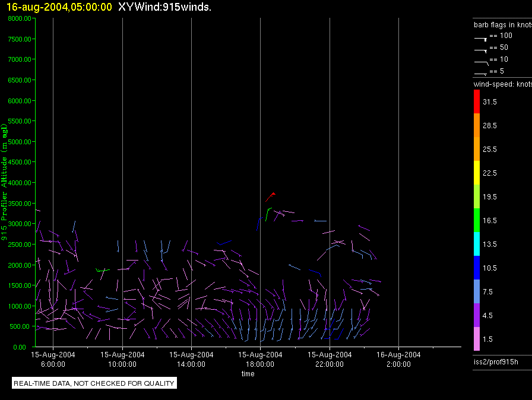Click the 100 knot barb flag symbol
This screenshot has width=532, height=400.
[x=480, y=39]
